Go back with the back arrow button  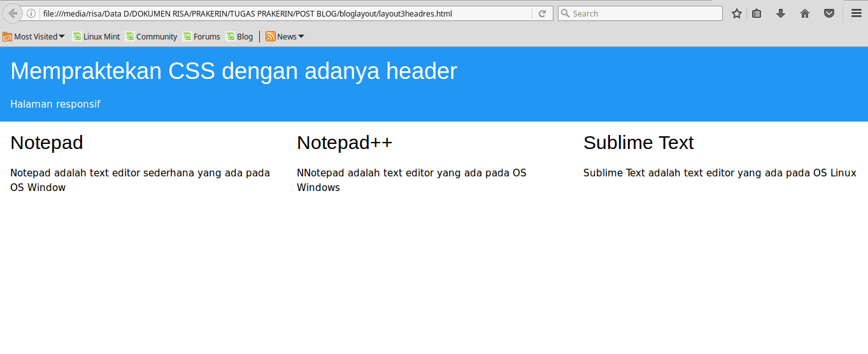[13, 13]
